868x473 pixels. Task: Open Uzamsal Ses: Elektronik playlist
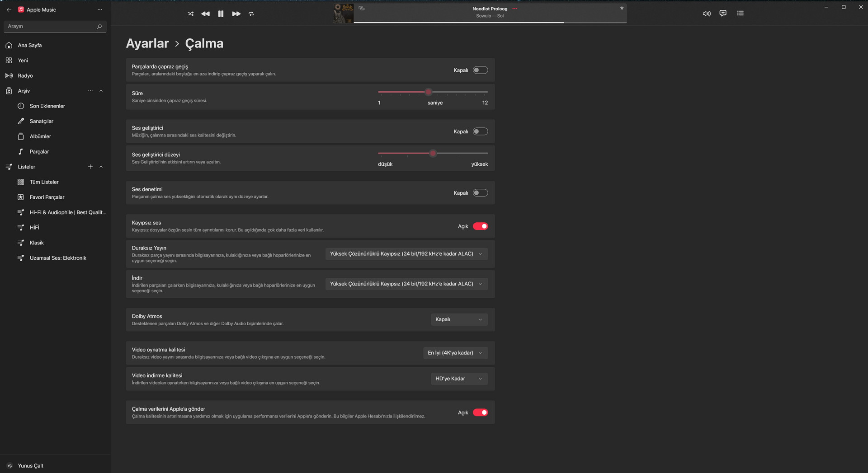pos(55,258)
